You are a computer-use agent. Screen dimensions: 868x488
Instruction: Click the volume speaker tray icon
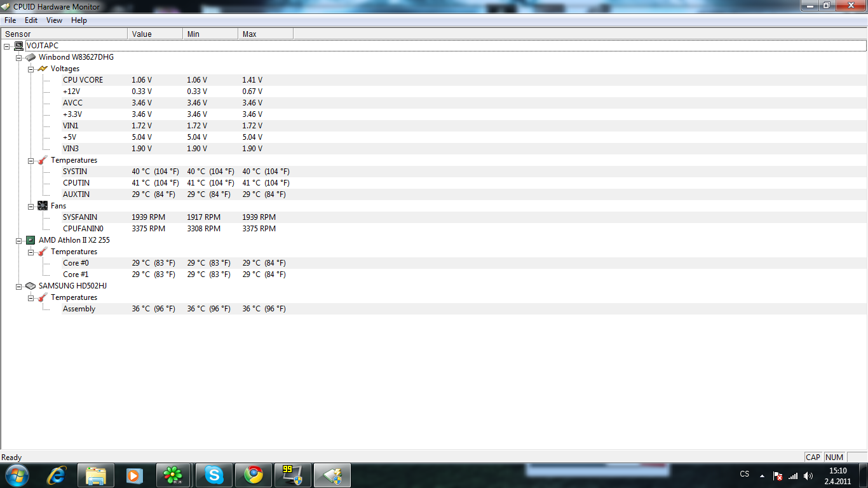(808, 476)
